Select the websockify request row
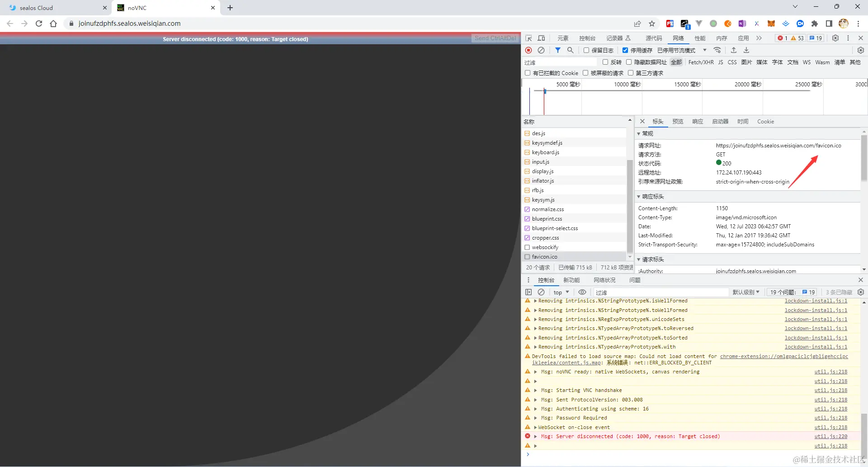The height and width of the screenshot is (467, 868). [x=574, y=247]
